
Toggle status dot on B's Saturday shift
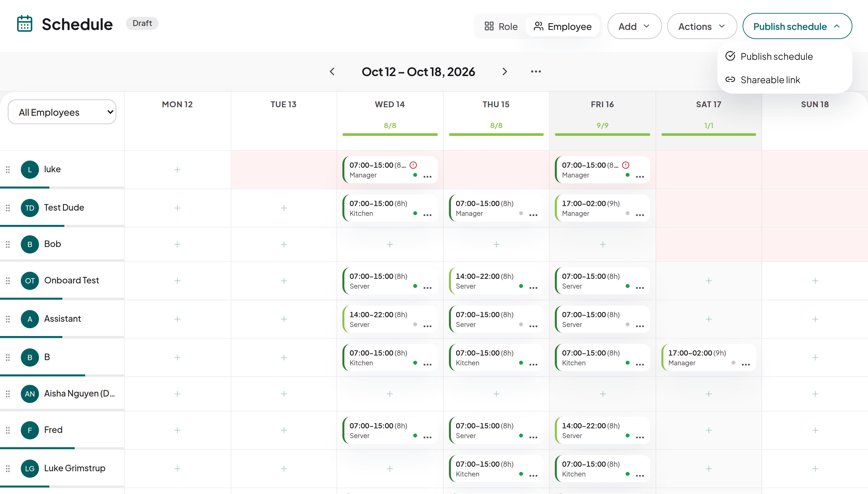coord(733,363)
